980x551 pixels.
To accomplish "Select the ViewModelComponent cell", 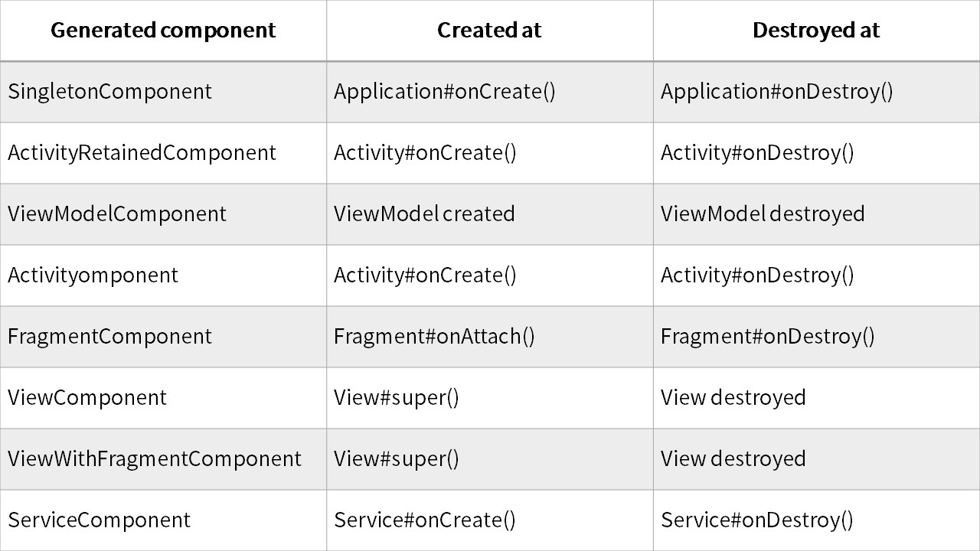I will coord(117,214).
